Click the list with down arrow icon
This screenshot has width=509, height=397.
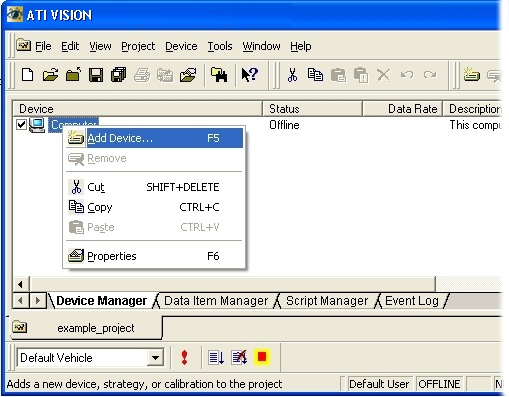click(x=216, y=357)
